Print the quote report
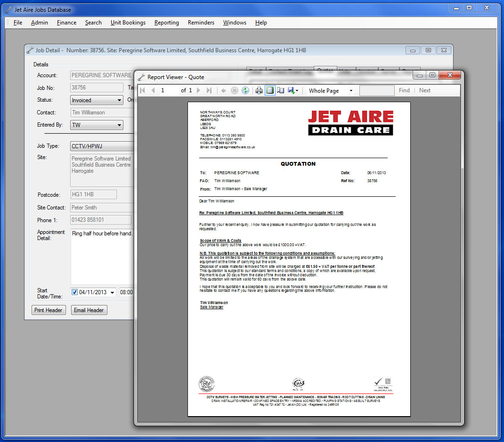 click(259, 90)
